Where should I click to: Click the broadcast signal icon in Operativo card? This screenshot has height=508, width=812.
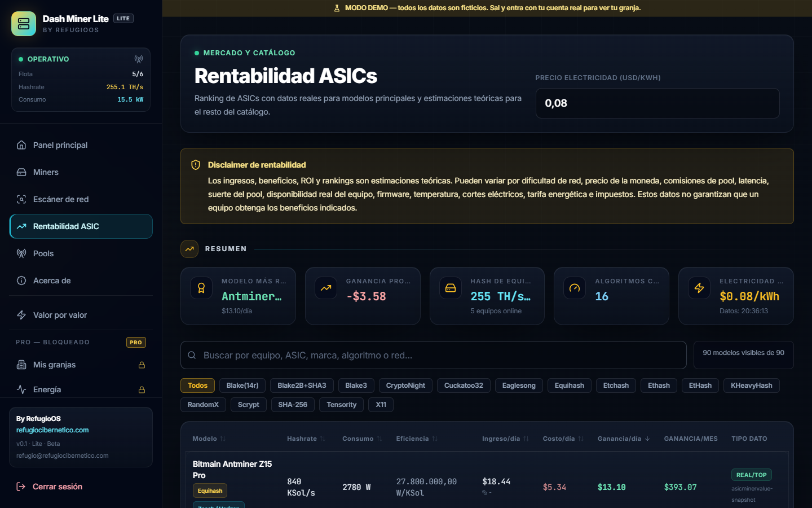(139, 59)
